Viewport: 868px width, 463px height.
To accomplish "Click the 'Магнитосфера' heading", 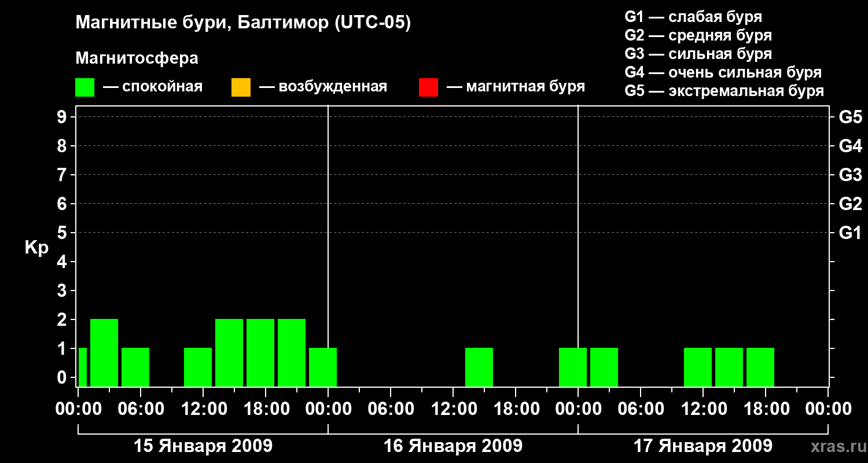I will click(137, 58).
